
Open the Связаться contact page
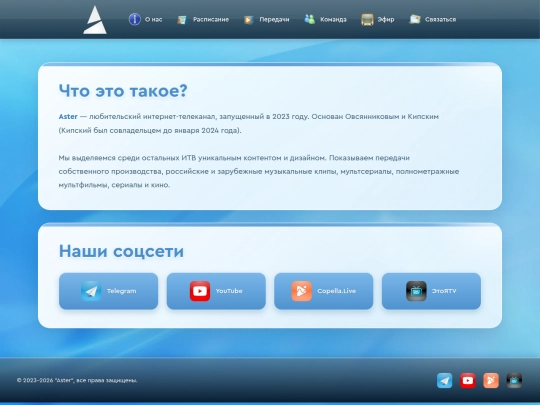[x=440, y=20]
